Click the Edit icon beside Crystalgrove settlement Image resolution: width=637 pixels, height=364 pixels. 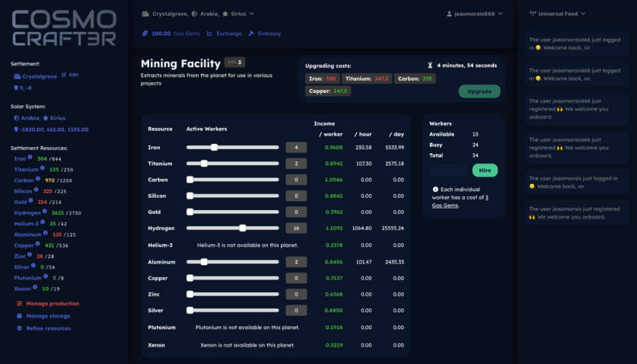[64, 75]
